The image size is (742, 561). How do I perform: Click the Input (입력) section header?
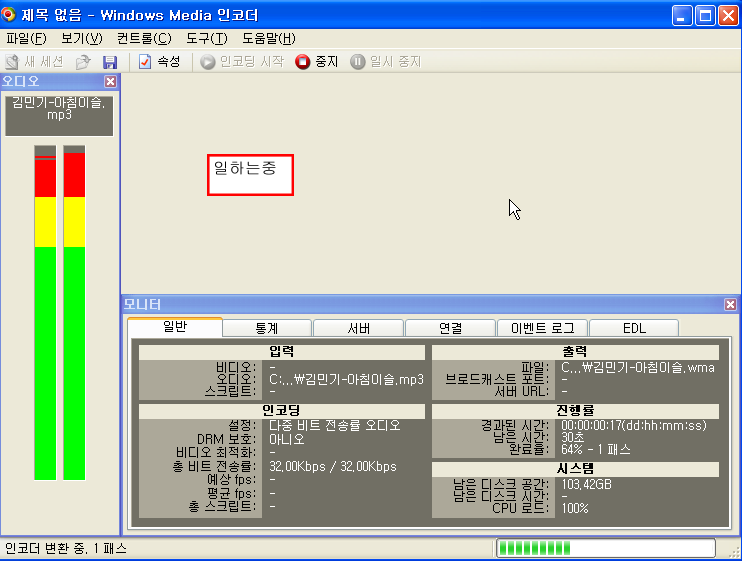(282, 351)
